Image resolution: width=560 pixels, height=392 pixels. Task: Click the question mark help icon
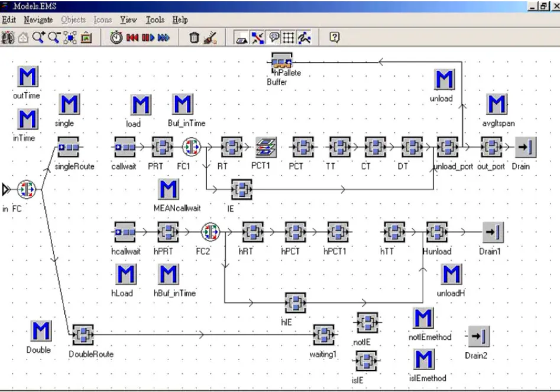334,37
